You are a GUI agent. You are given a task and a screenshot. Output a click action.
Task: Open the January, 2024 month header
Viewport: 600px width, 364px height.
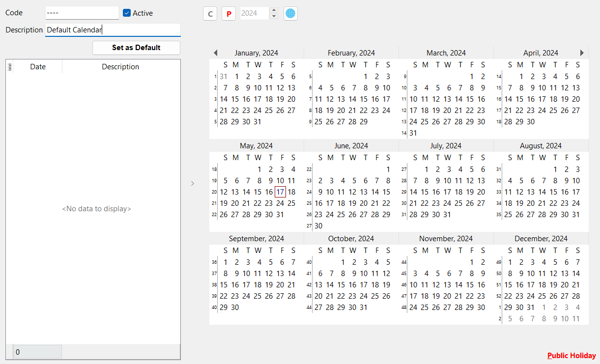tap(256, 53)
